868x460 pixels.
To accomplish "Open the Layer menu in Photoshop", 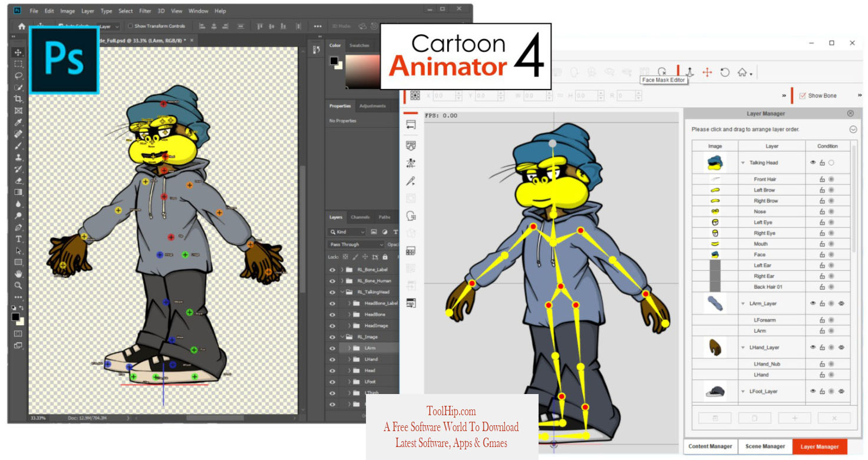I will coord(88,11).
